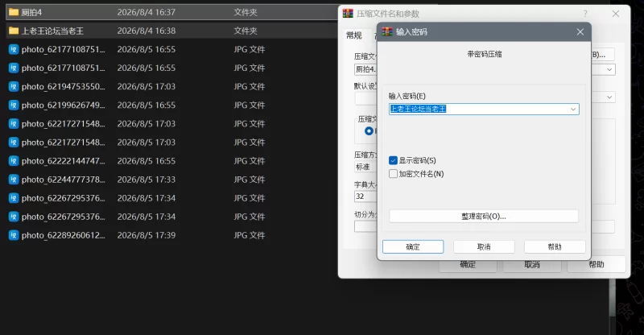This screenshot has height=335, width=644.
Task: Click the date 2026/8/4 16:37
Action: click(147, 12)
